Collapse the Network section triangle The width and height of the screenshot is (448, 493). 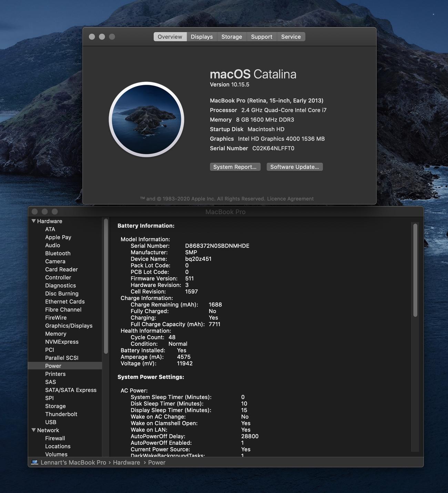[33, 430]
